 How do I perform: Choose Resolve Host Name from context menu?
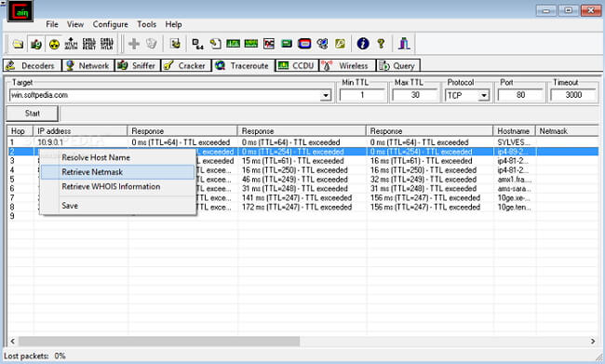point(117,157)
